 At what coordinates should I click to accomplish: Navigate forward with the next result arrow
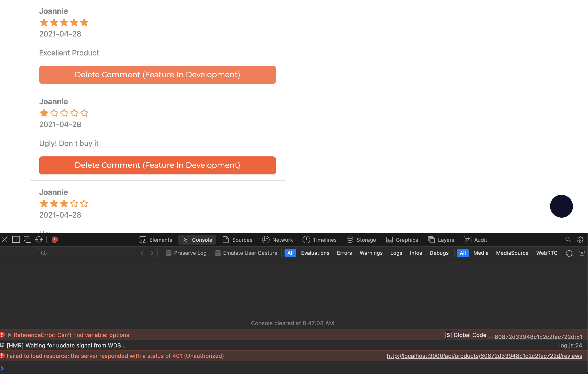click(152, 253)
